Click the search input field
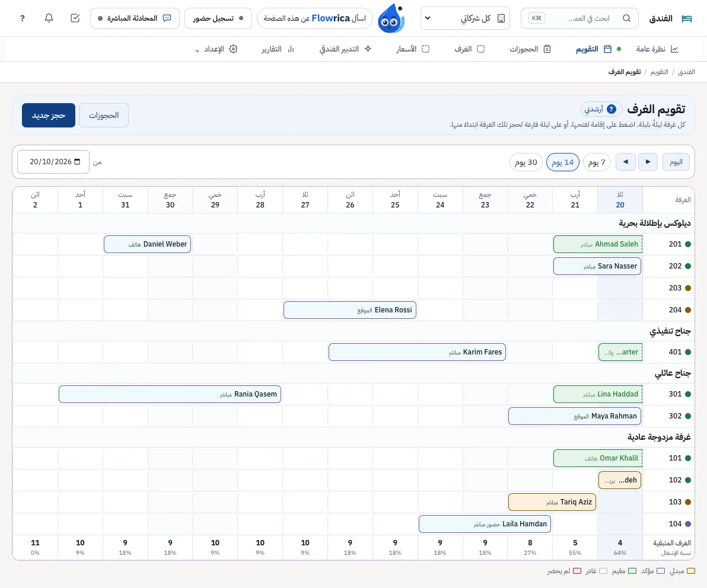 point(580,18)
